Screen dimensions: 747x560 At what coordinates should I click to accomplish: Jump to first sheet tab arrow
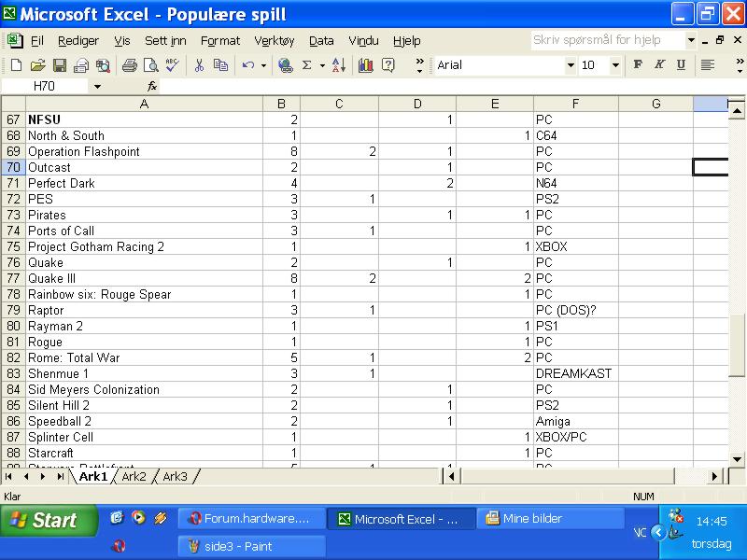click(x=9, y=477)
